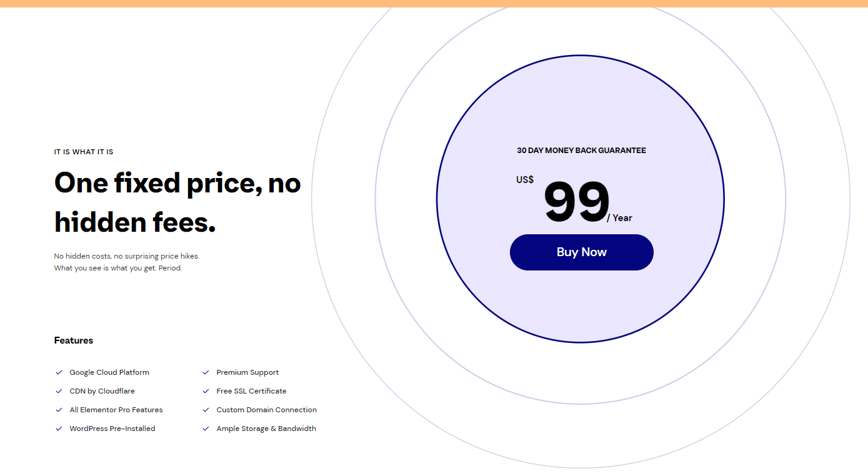
Task: Click the 30 Day Money Back Guarantee text
Action: point(581,151)
